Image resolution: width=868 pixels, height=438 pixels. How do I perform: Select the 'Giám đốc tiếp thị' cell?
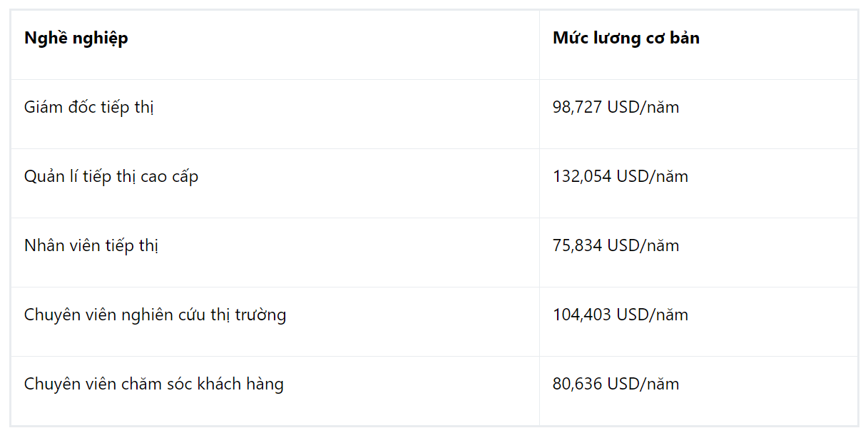275,114
